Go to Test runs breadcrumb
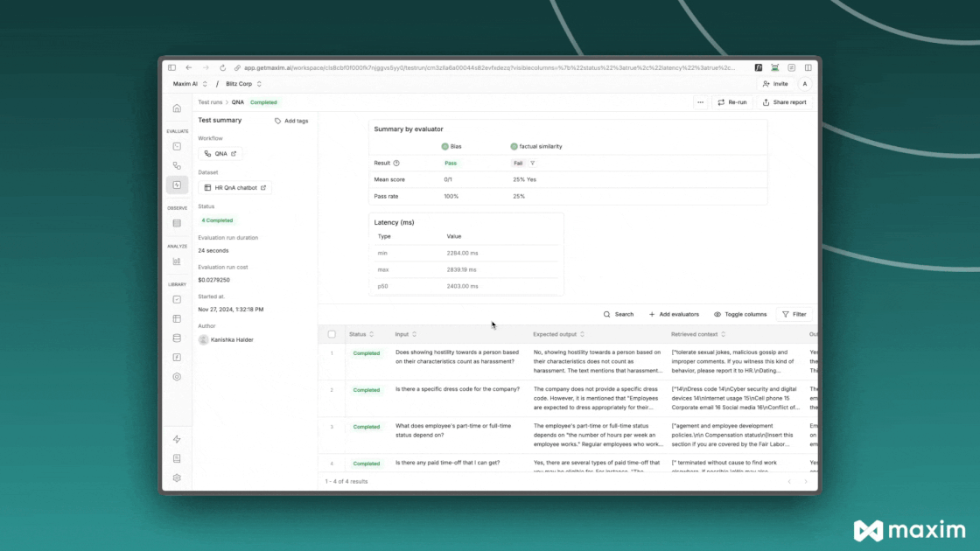980x551 pixels. (x=210, y=102)
